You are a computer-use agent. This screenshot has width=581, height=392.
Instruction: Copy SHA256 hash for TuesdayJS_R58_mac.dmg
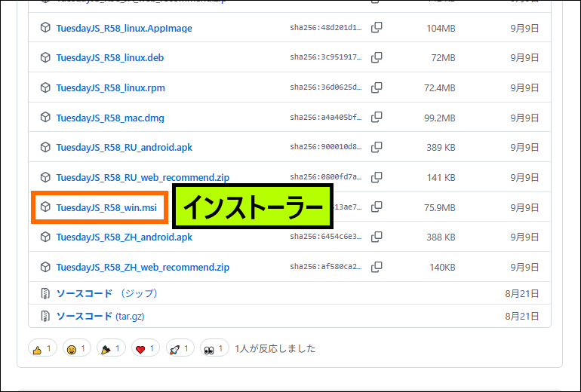pos(377,118)
